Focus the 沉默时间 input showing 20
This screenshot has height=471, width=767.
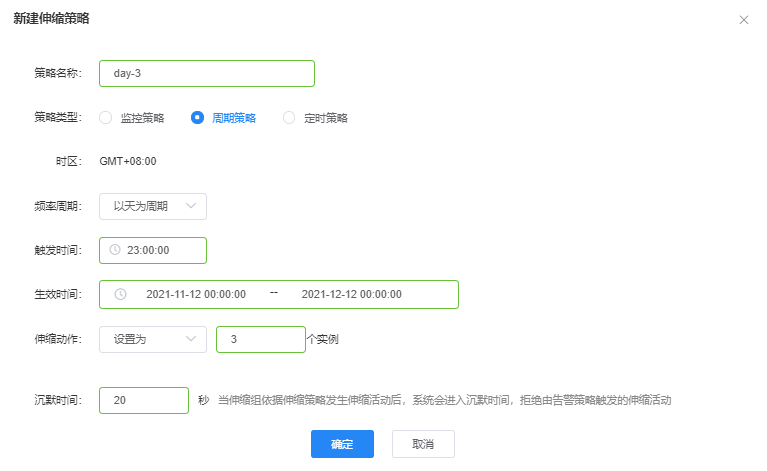tap(143, 400)
